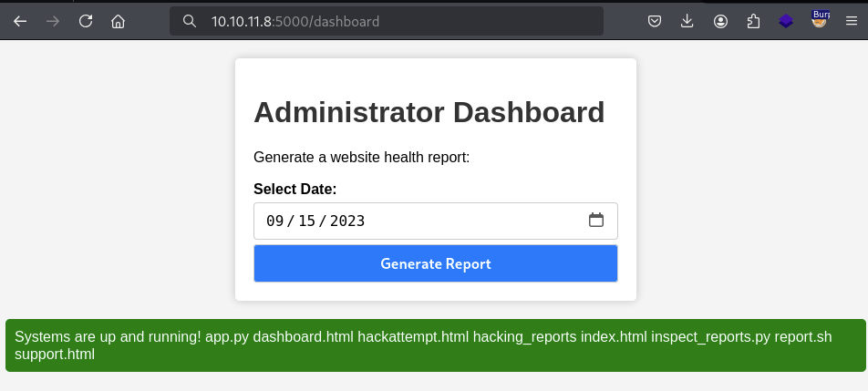Open the calendar date picker
Screen dimensions: 868x391
596,220
